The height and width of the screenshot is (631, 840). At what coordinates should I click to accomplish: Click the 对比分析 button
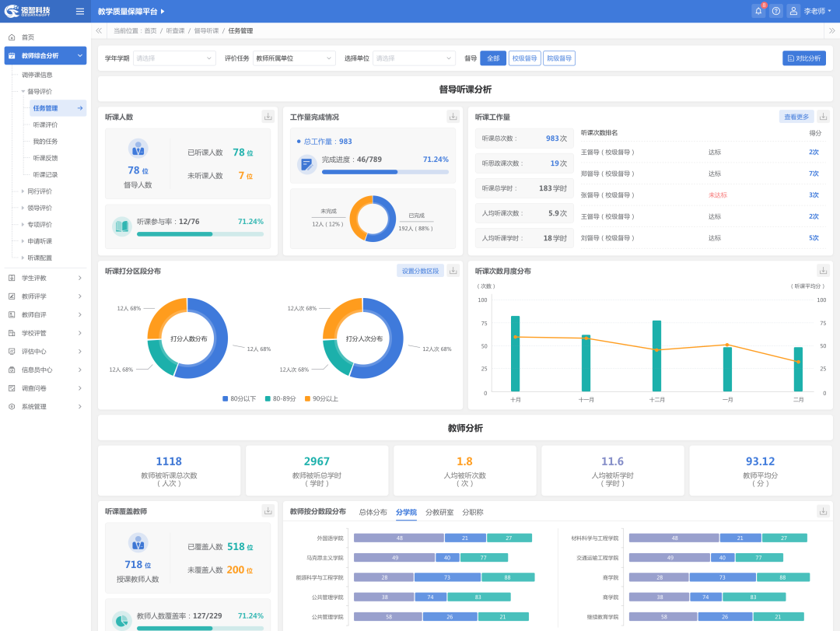pyautogui.click(x=804, y=58)
